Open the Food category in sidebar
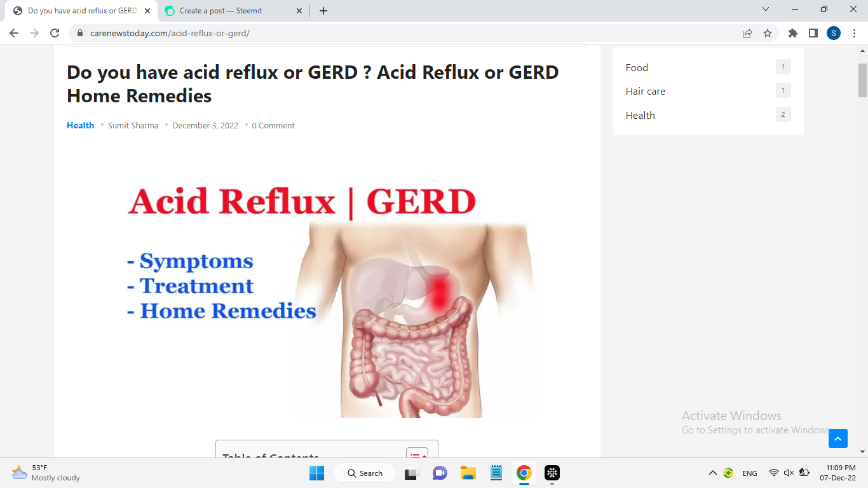Image resolution: width=868 pixels, height=488 pixels. click(x=637, y=67)
